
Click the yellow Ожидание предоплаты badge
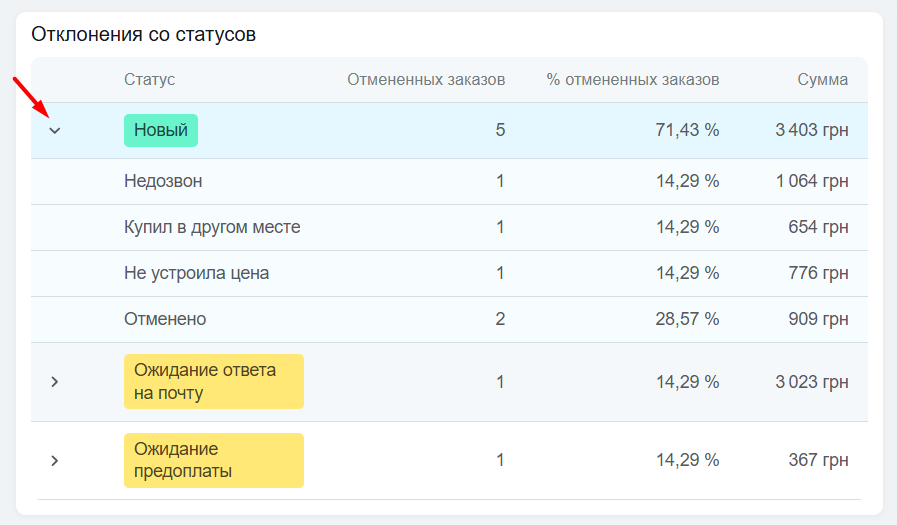click(213, 460)
